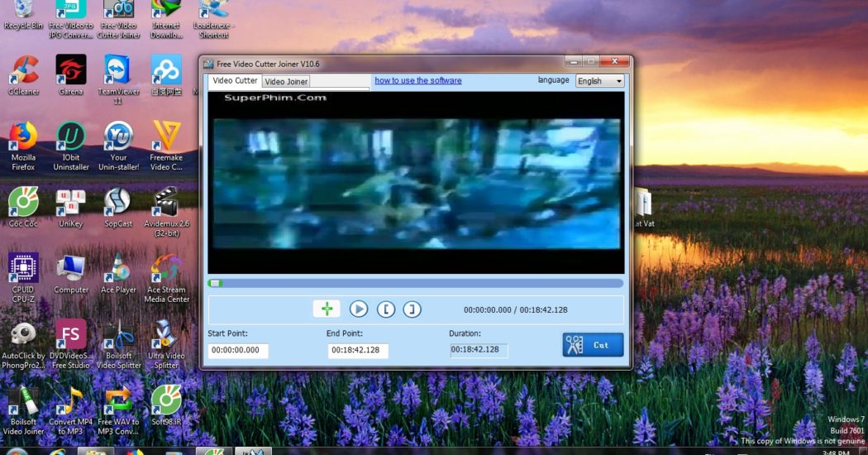Close the Free Video Cutter Joiner window

[614, 61]
